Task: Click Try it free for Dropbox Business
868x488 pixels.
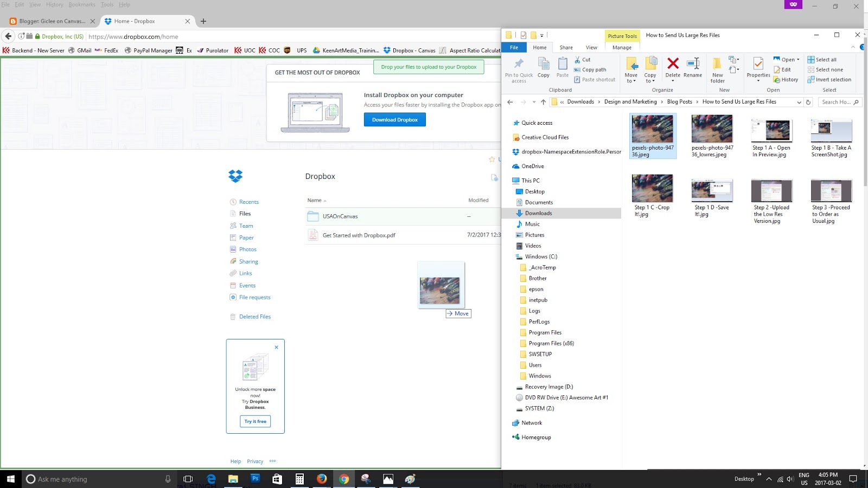Action: point(255,421)
